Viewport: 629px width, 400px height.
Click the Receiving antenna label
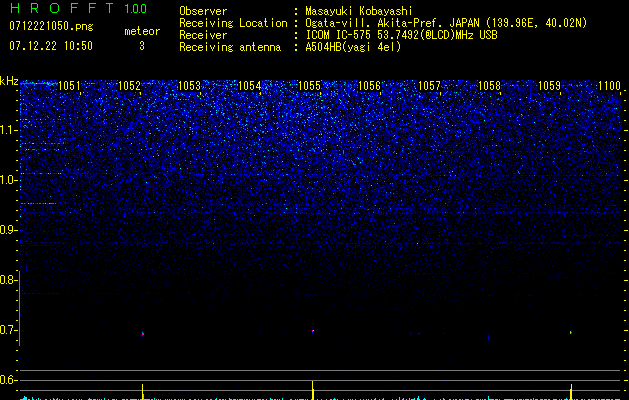(230, 47)
